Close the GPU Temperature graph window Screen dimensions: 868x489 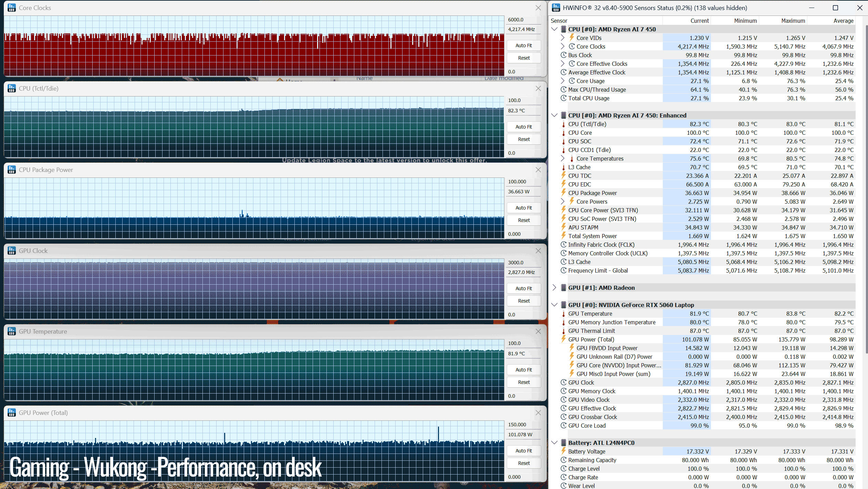(538, 332)
